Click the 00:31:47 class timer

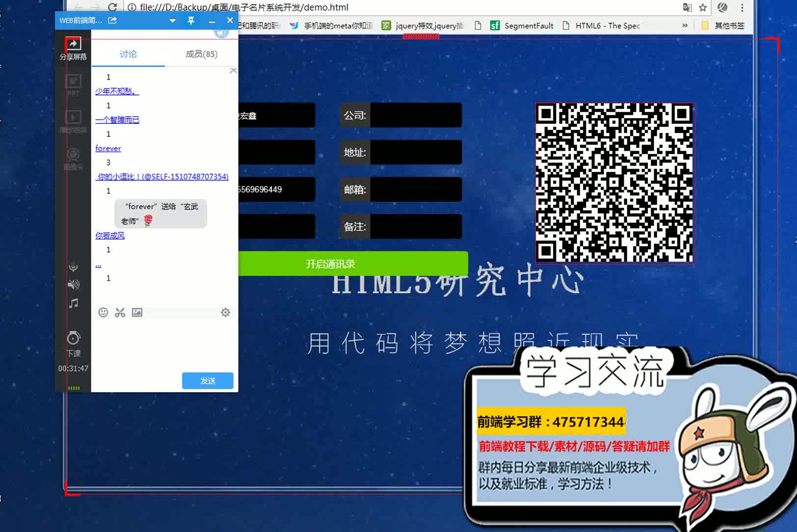(73, 368)
